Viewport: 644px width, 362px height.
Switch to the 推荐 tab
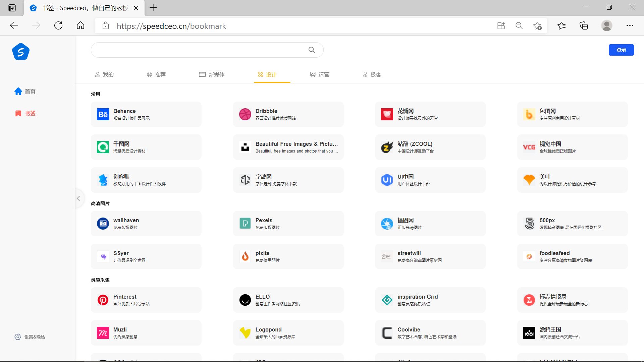[x=156, y=74]
